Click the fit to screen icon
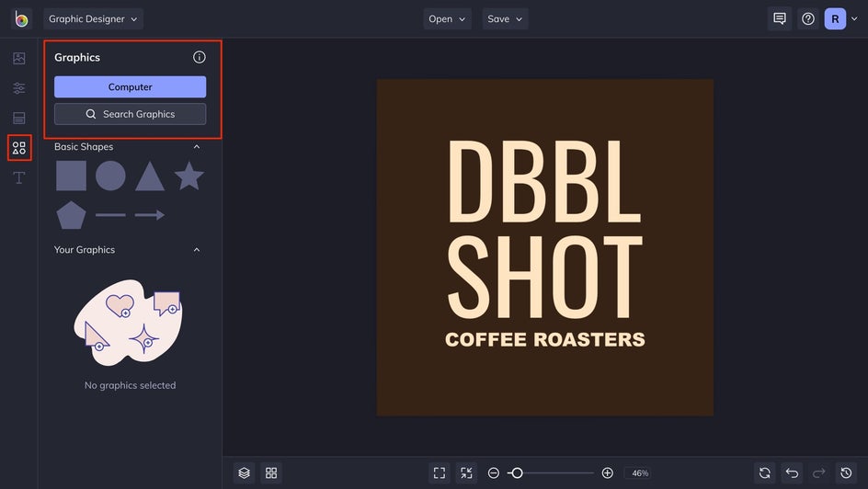This screenshot has height=489, width=868. (440, 473)
